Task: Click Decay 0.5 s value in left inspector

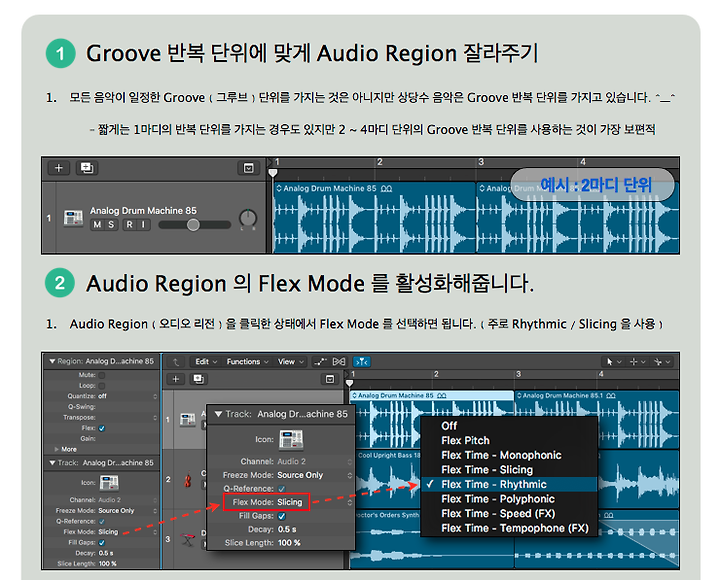Action: pos(105,553)
